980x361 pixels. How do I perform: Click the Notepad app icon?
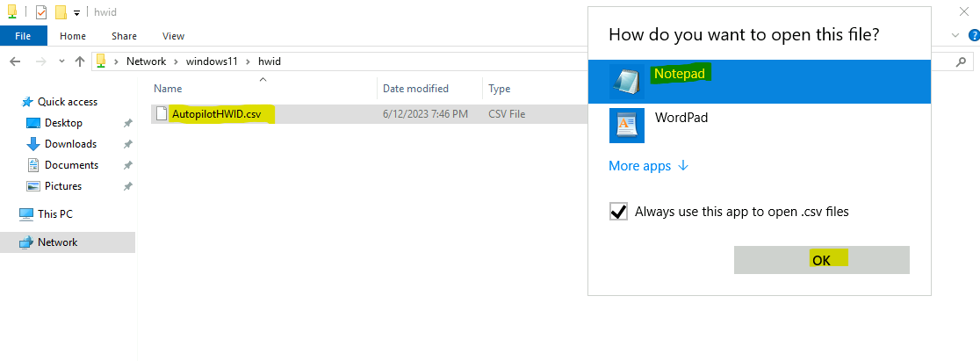click(627, 82)
